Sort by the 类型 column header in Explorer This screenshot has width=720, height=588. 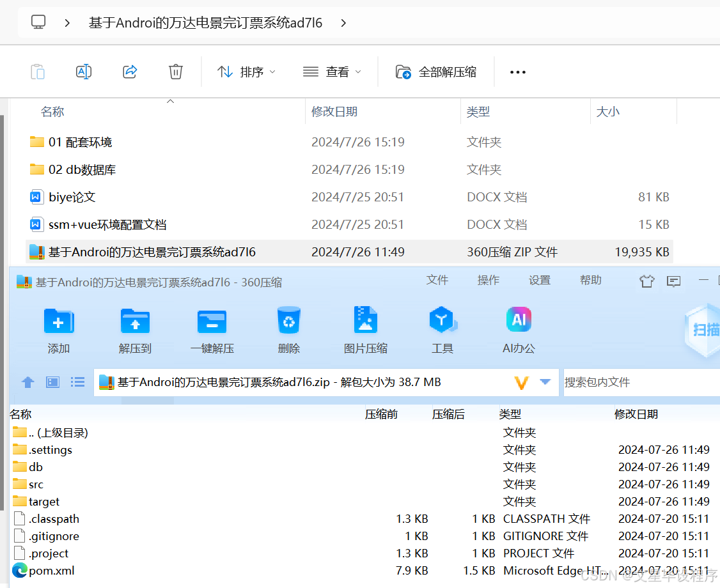pos(478,112)
